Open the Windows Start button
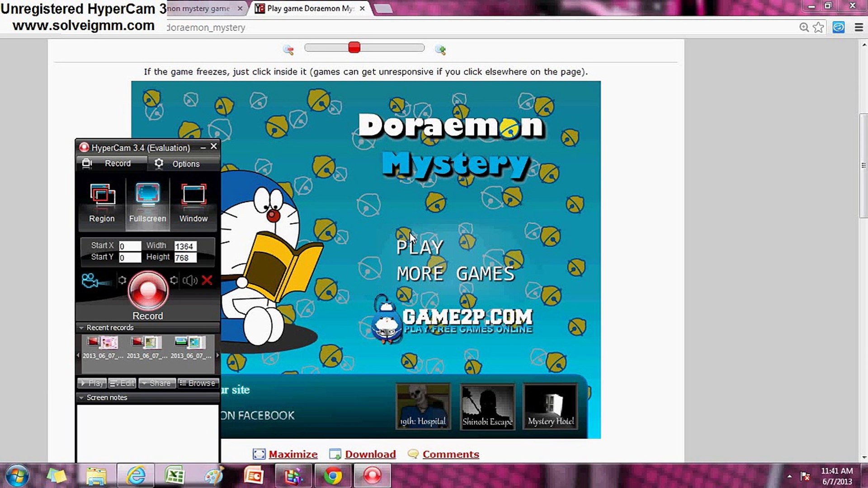 [x=18, y=476]
